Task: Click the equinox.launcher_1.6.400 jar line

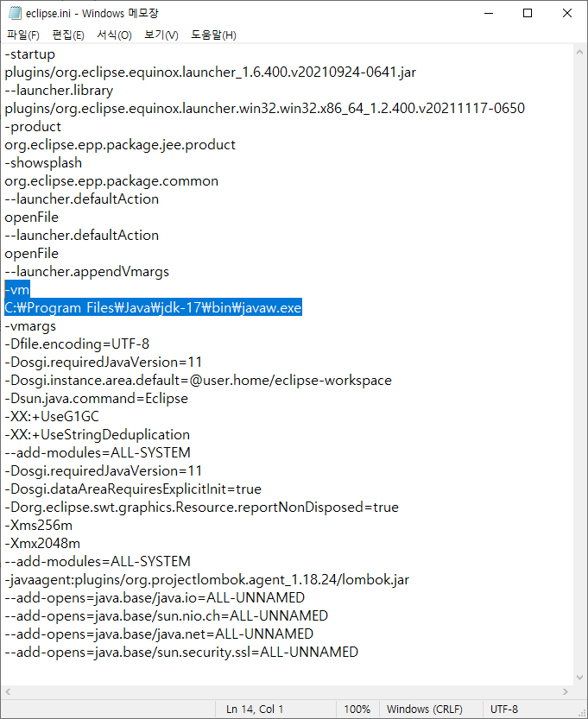Action: click(211, 72)
